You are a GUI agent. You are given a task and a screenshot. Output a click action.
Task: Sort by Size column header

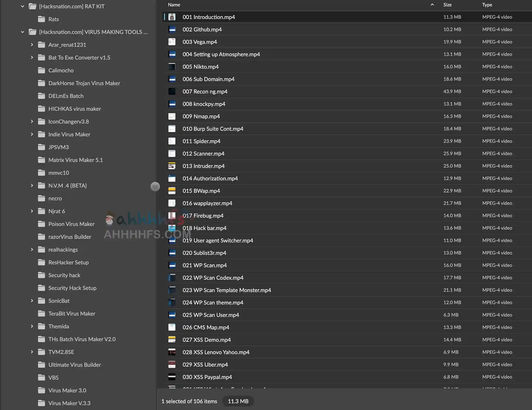point(447,5)
